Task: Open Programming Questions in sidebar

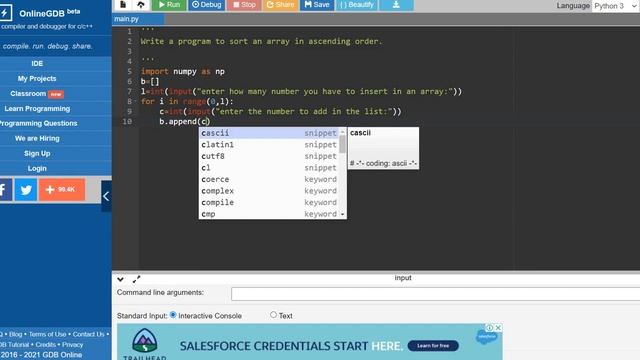Action: tap(38, 123)
